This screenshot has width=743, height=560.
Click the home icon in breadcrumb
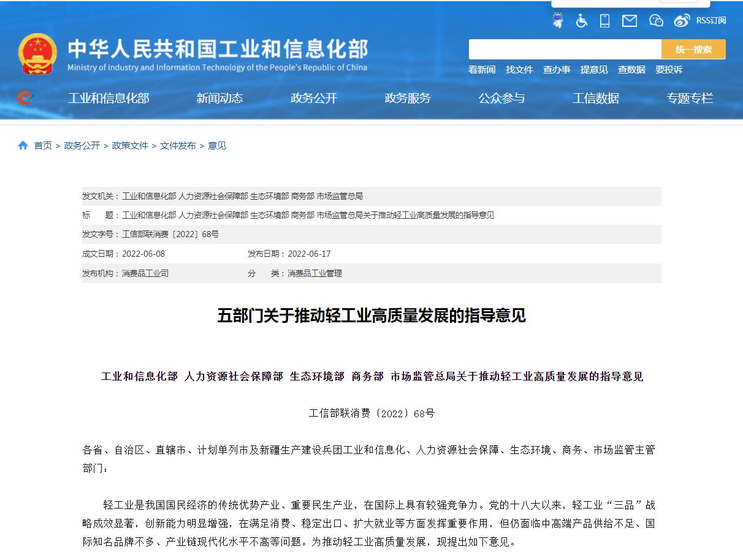click(23, 145)
